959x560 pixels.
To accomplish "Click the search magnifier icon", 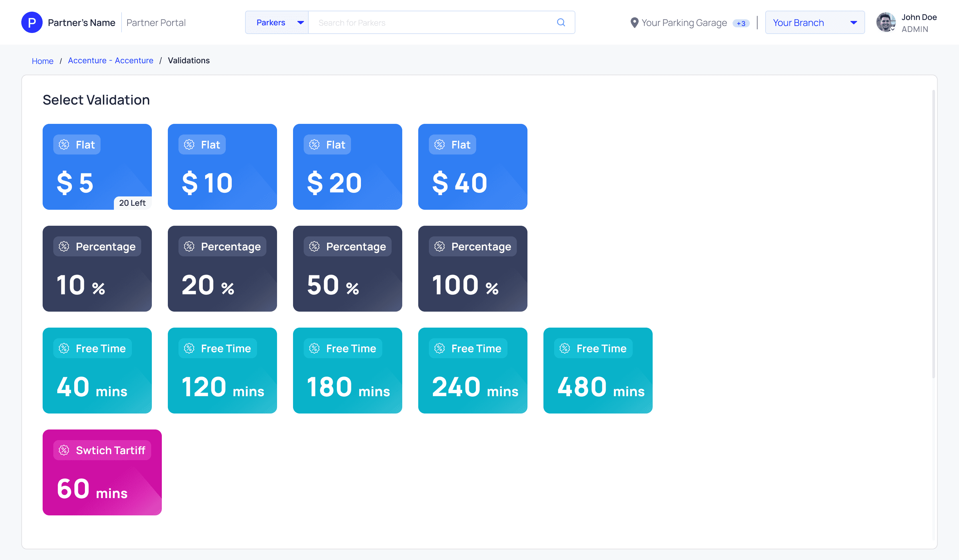I will pyautogui.click(x=560, y=22).
